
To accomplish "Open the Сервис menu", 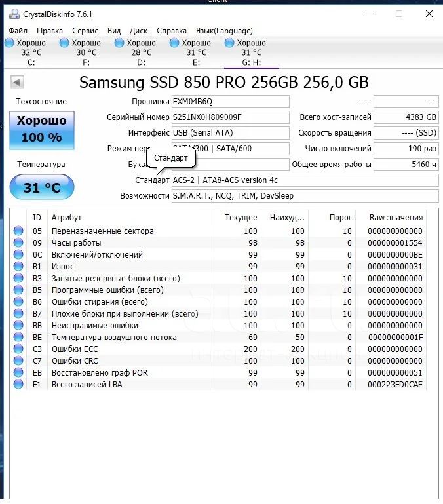I will [x=85, y=31].
